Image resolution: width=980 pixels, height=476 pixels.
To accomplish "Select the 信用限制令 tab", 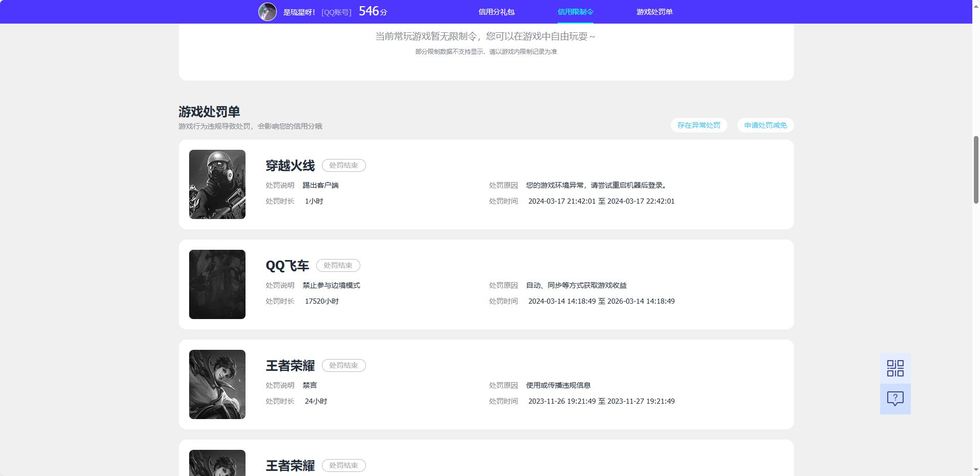I will click(575, 12).
